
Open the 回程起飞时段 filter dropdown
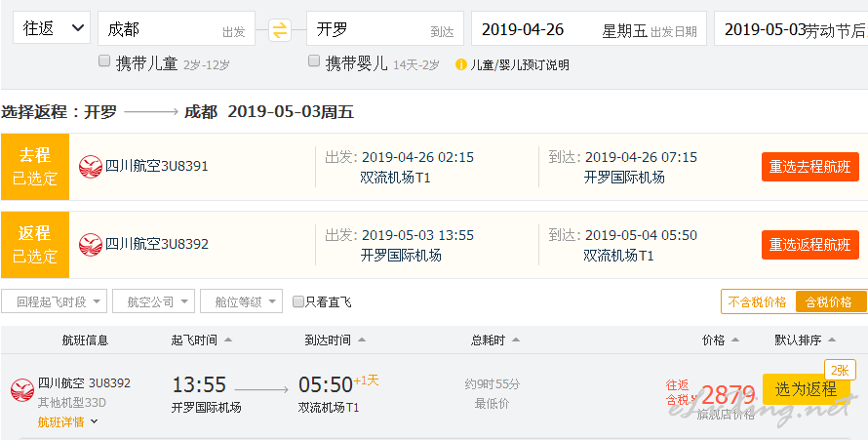tap(55, 301)
